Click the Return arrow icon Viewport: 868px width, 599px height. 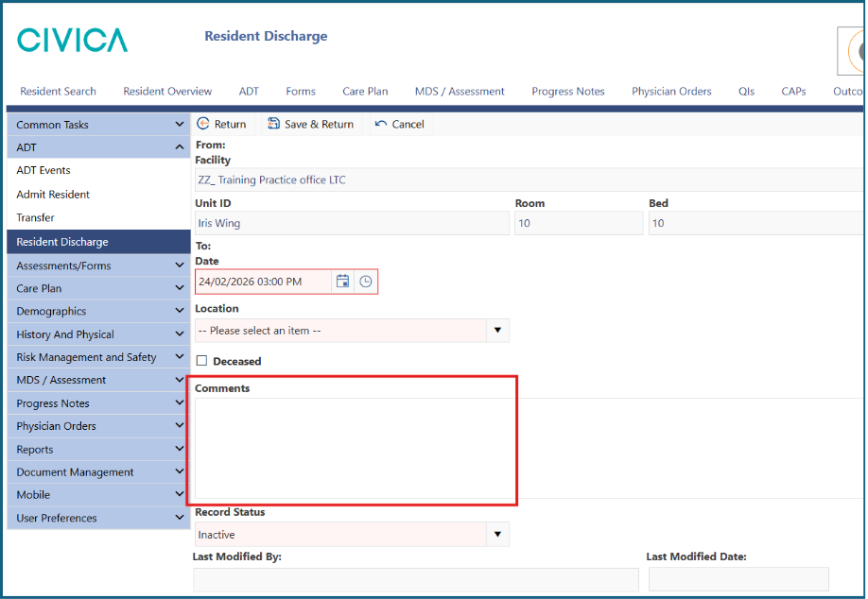point(203,124)
